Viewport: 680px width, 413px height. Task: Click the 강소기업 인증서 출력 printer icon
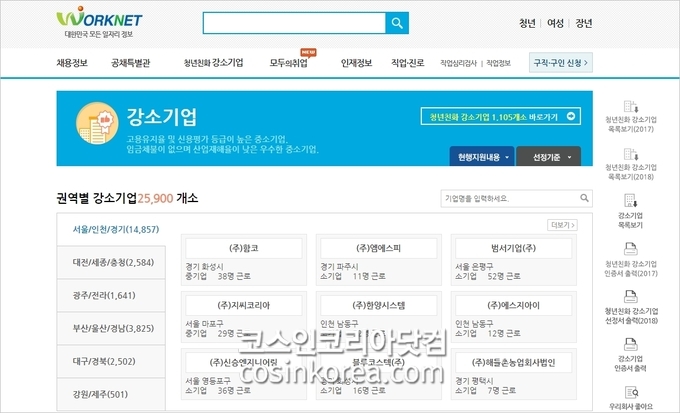coord(631,344)
